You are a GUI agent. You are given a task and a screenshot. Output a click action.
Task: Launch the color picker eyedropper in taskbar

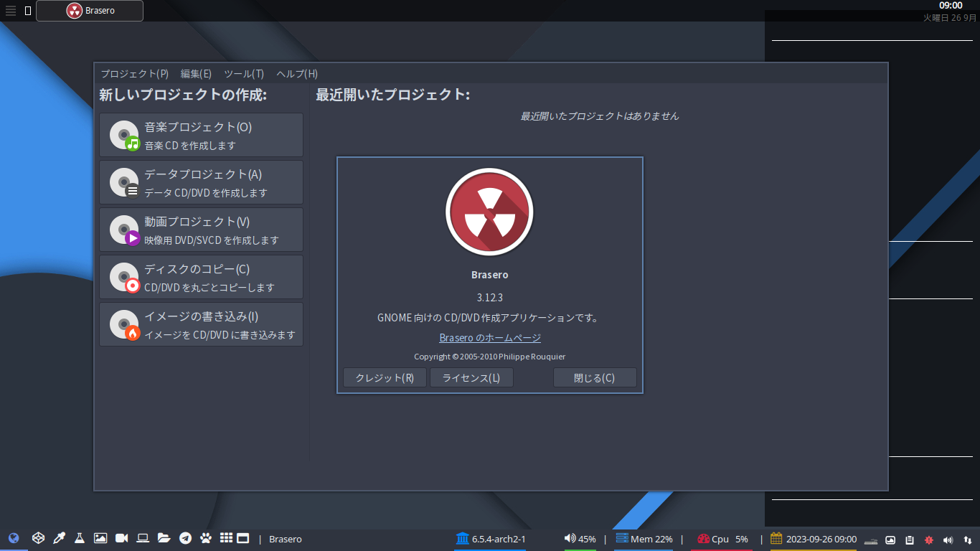(60, 538)
